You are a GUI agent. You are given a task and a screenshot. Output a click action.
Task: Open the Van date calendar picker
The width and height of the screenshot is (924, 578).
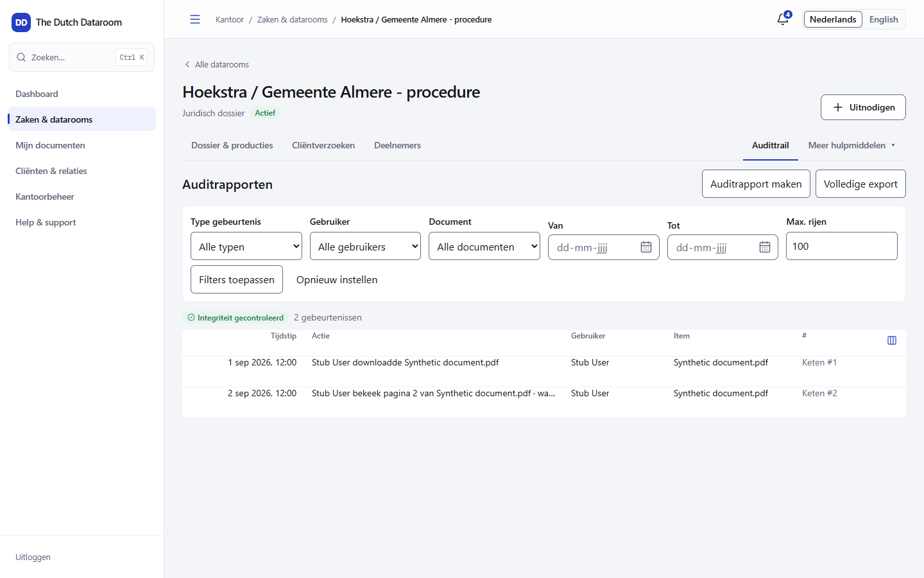[646, 247]
